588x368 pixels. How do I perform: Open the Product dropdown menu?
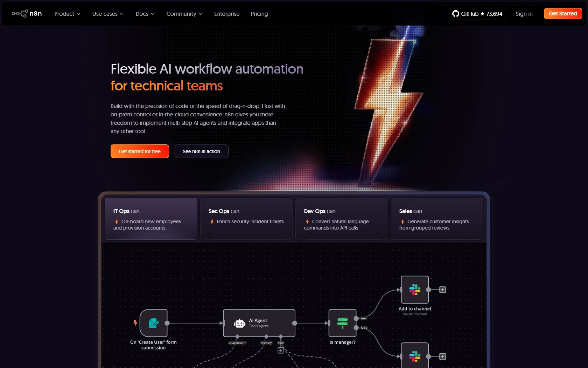[67, 14]
